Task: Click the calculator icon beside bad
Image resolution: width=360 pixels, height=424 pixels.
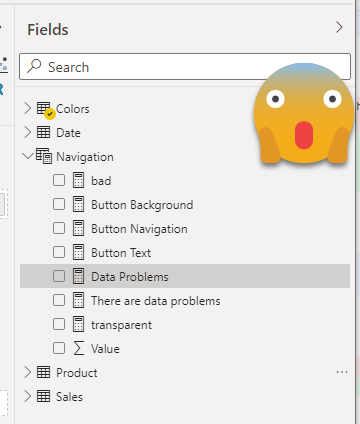Action: tap(78, 180)
